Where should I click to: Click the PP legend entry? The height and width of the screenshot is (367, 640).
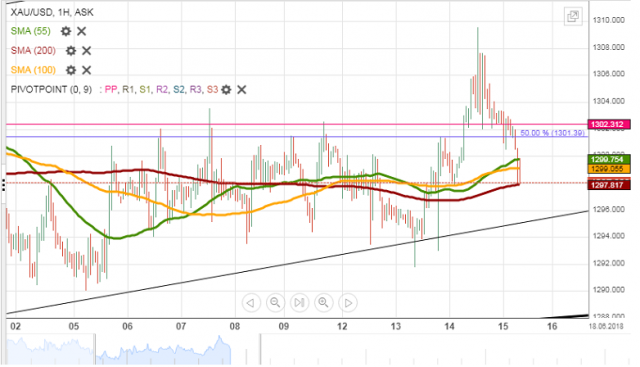(x=111, y=89)
